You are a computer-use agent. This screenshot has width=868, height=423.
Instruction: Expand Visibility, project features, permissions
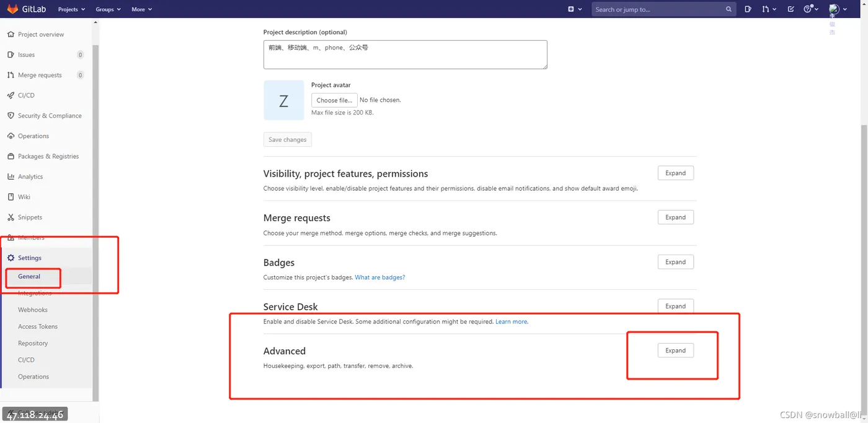click(x=675, y=173)
